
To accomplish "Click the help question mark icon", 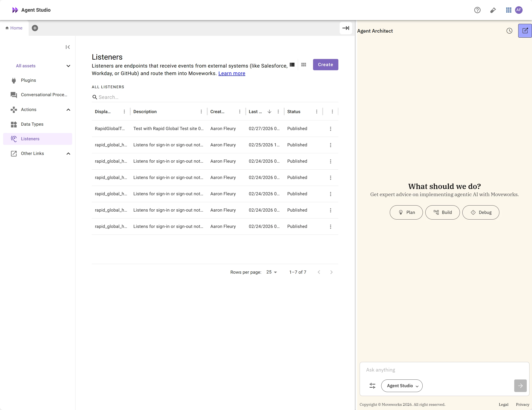I will 477,10.
